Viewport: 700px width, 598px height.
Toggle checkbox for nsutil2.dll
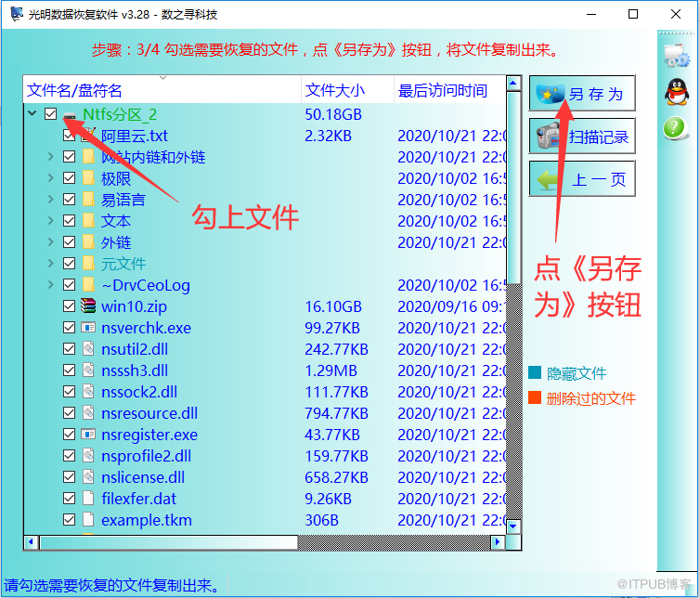(69, 349)
